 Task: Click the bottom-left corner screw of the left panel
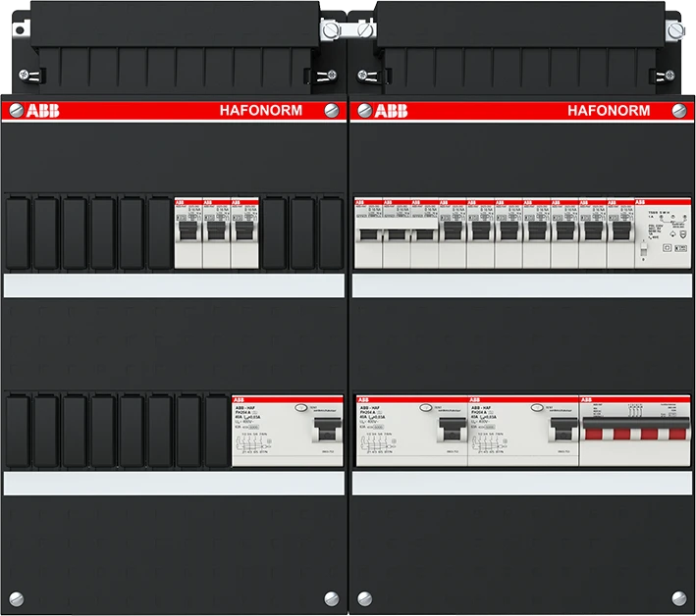pyautogui.click(x=14, y=596)
